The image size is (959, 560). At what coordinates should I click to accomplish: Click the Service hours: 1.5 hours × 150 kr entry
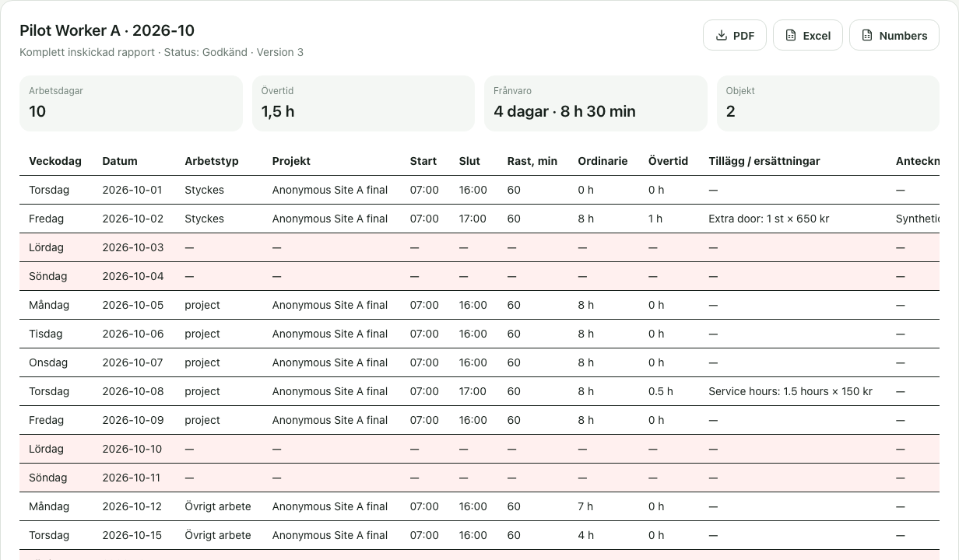click(x=790, y=391)
